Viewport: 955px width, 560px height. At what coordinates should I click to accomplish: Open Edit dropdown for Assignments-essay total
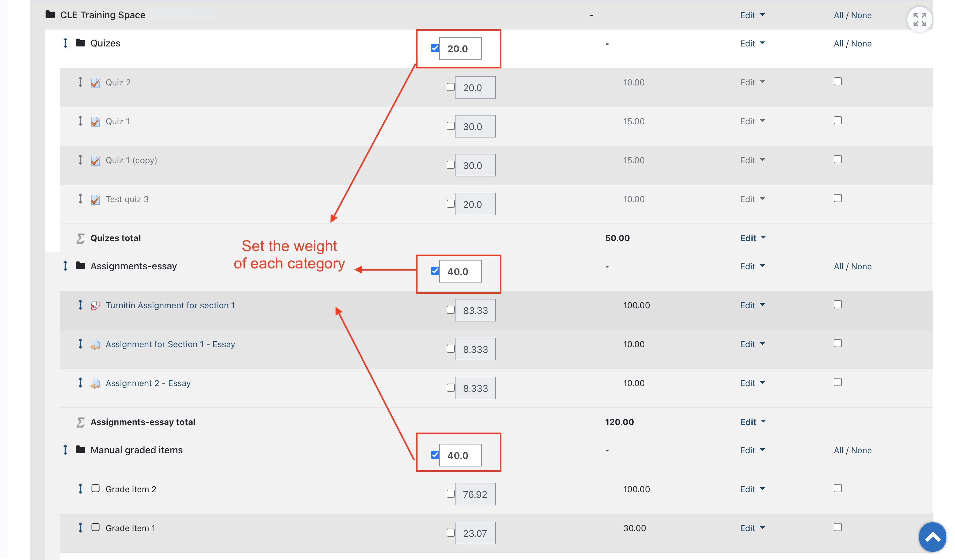(753, 422)
